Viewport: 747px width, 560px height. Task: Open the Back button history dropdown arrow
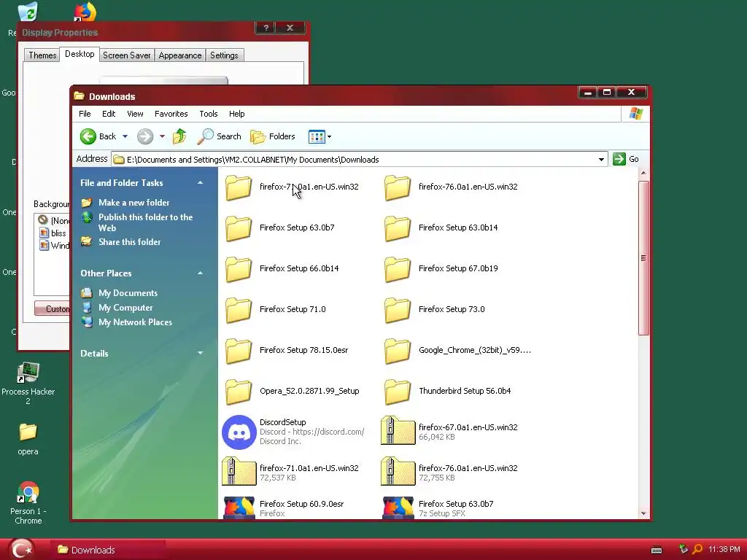[125, 136]
